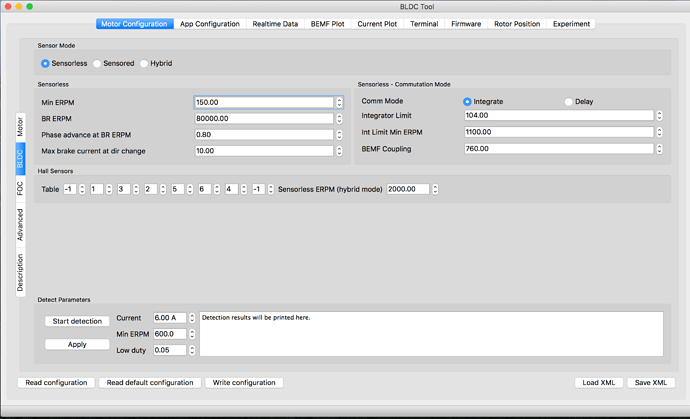Click the Start detection button
The image size is (690, 419).
click(x=77, y=321)
